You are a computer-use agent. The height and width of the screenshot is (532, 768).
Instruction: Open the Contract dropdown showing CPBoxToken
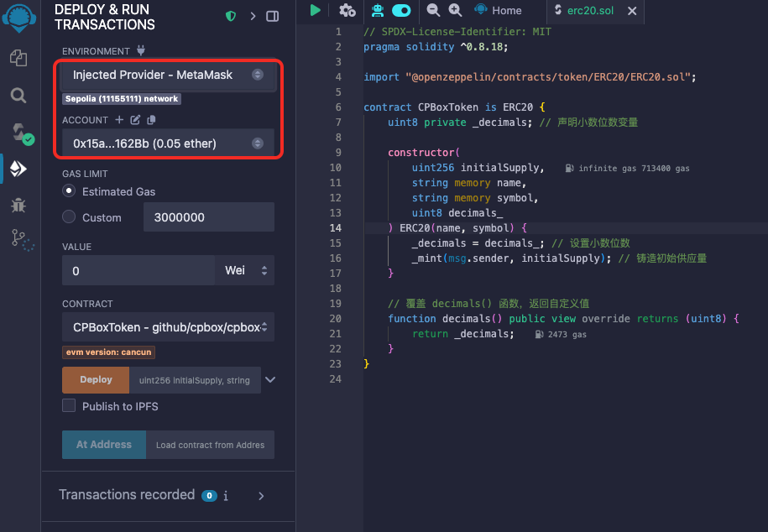pyautogui.click(x=168, y=326)
